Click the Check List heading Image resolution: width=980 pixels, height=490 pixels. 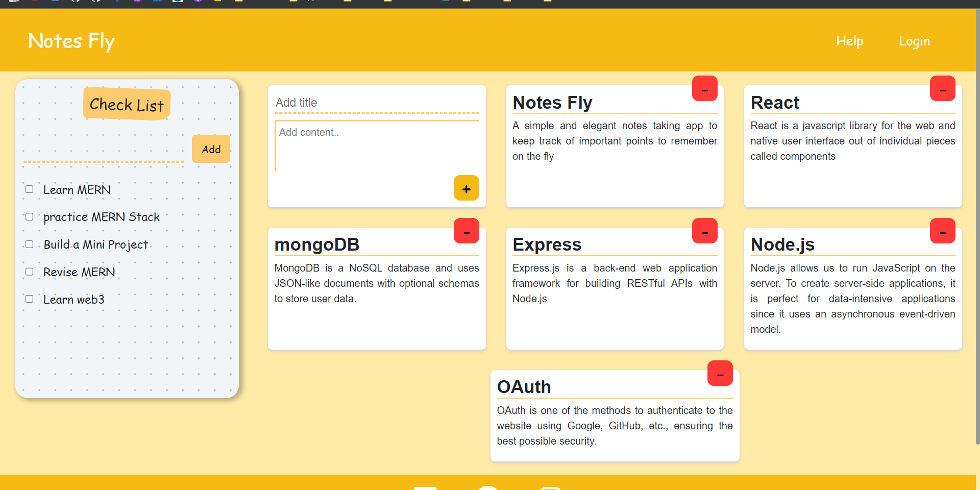point(127,104)
